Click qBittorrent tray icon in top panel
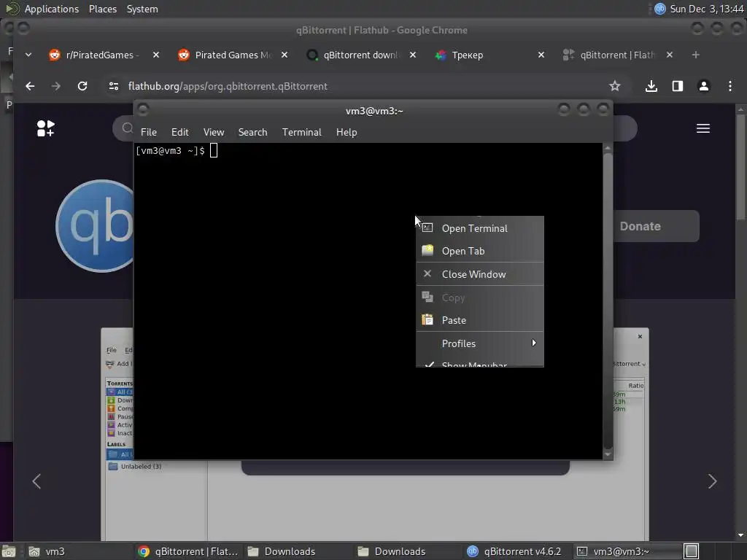Screen dimensions: 747x560 click(659, 9)
